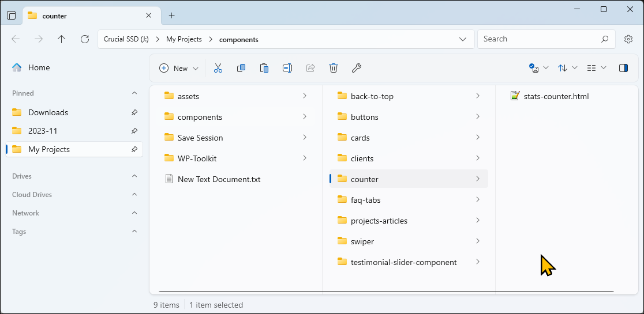
Task: Open Properties with the wrench icon
Action: click(x=357, y=68)
